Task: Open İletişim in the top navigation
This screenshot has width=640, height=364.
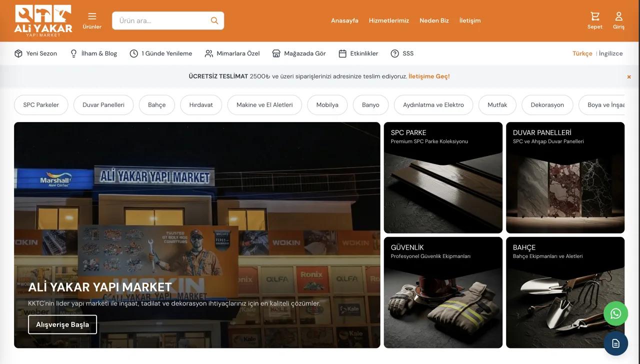Action: (470, 20)
